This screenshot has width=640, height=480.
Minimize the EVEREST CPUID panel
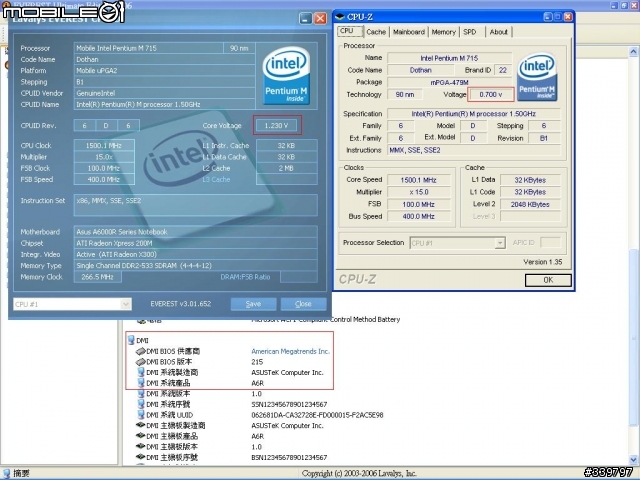coord(305,18)
